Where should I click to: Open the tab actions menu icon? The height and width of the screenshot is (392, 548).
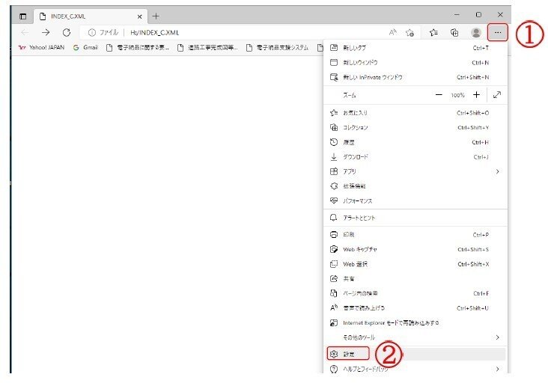(22, 16)
